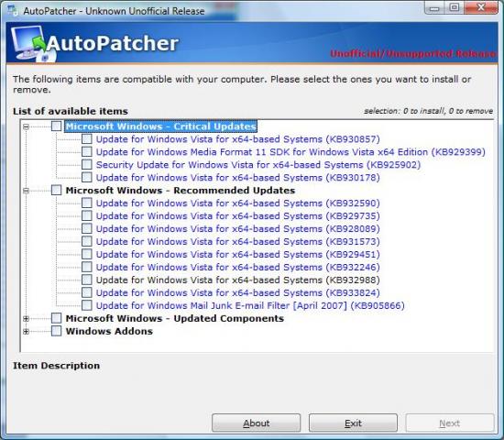
Task: Tick the Windows Addons checkbox
Action: [x=56, y=331]
